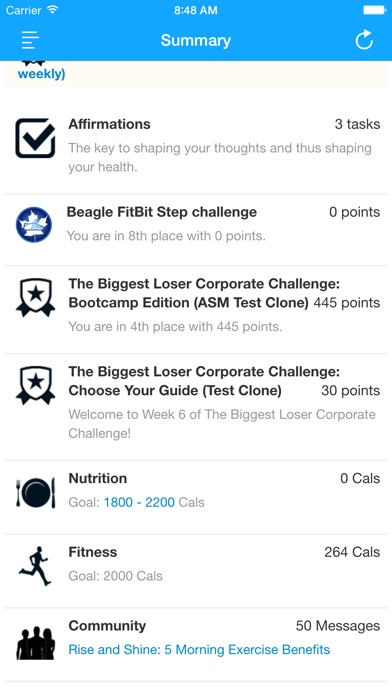Viewport: 392px width, 696px height.
Task: Tap the Community people silhouette icon
Action: tap(36, 642)
